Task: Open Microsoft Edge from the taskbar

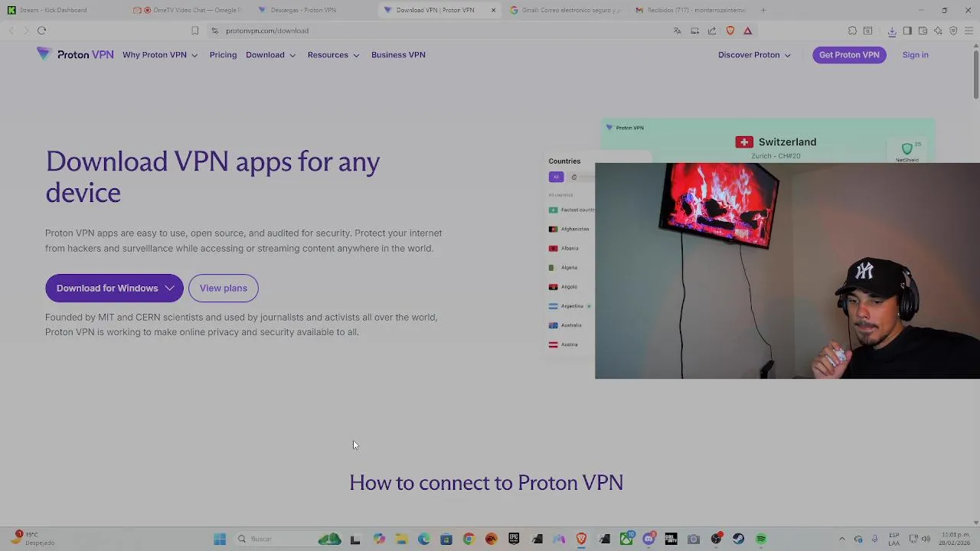Action: tap(423, 539)
